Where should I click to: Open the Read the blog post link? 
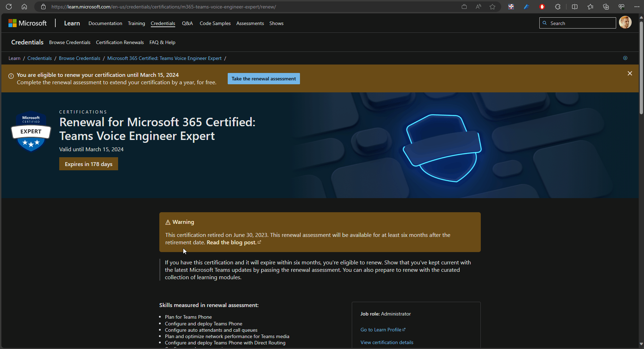tap(232, 243)
